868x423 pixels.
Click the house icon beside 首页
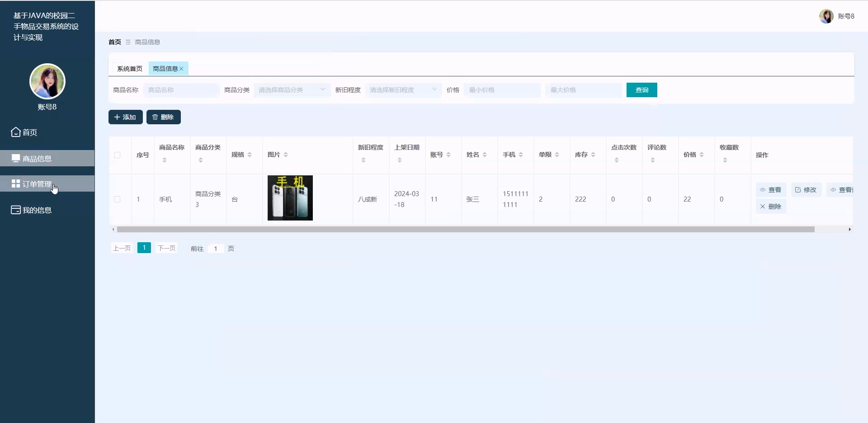pos(16,132)
